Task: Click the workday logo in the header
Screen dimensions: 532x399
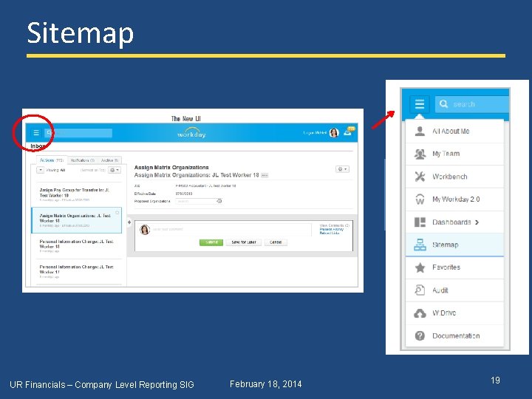Action: (x=191, y=133)
